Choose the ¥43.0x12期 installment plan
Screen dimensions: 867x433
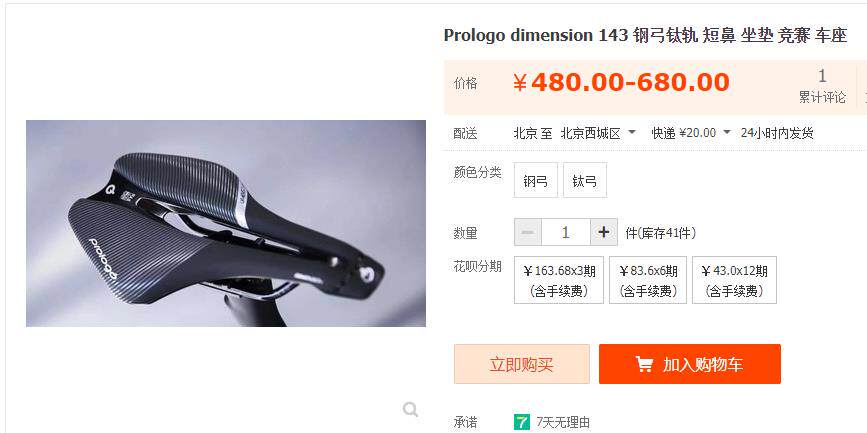click(x=734, y=280)
